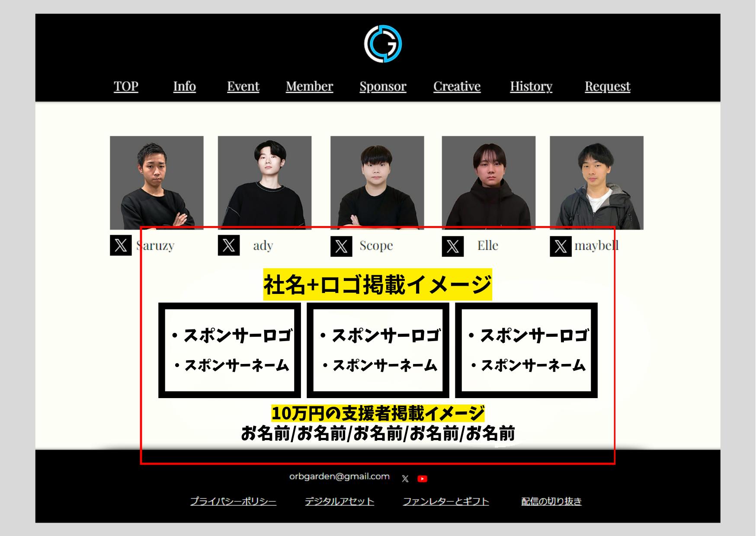This screenshot has height=536, width=756.
Task: Click the Scope member name
Action: pyautogui.click(x=376, y=246)
